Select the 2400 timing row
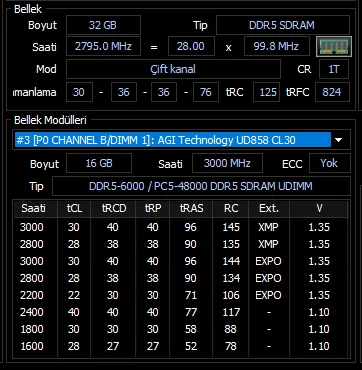 click(x=181, y=312)
